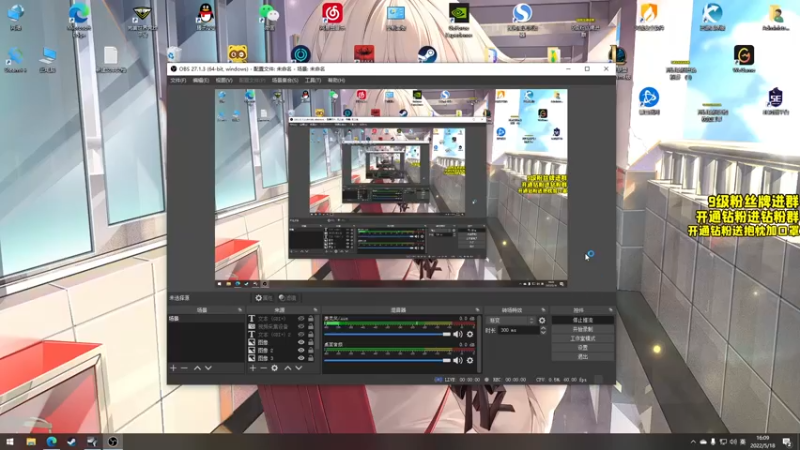Open OBS 设置 settings button
Viewport: 800px width, 450px height.
click(583, 347)
